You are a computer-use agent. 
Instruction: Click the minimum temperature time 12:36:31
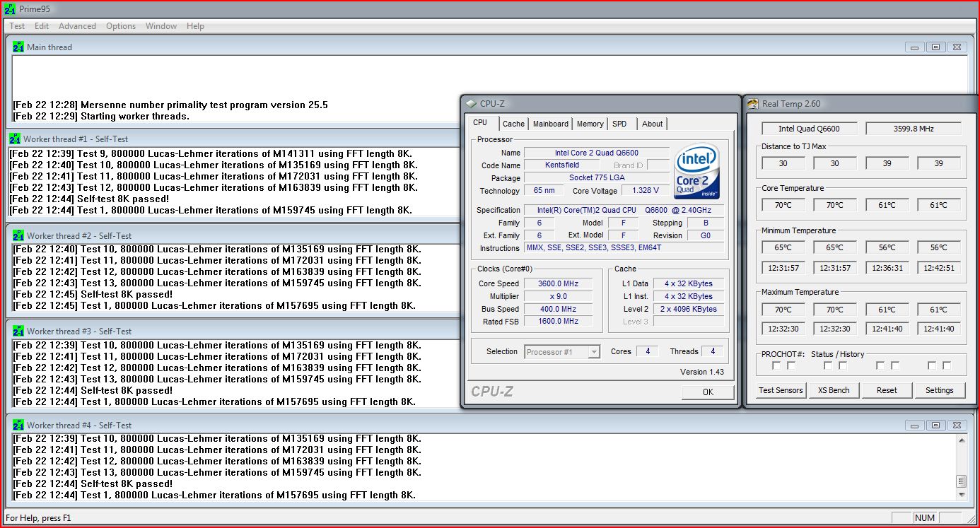tap(887, 268)
